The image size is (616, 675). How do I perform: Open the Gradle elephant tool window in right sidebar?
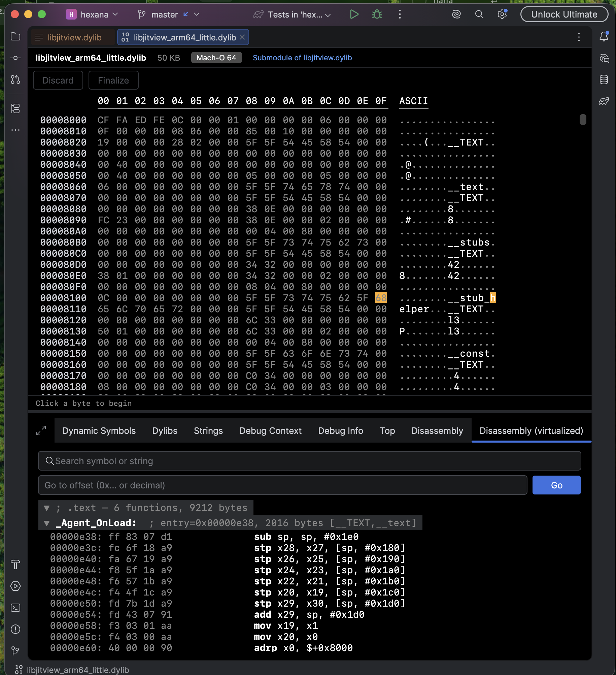pos(604,101)
